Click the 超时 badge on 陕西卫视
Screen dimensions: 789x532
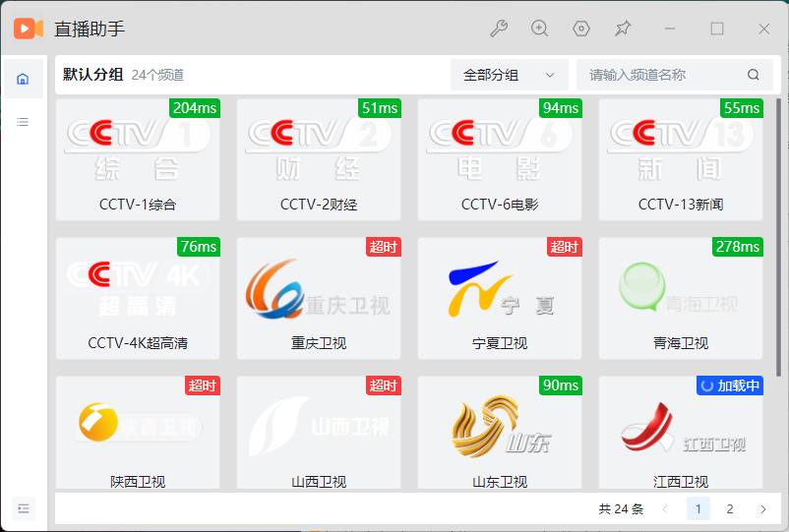pyautogui.click(x=203, y=385)
